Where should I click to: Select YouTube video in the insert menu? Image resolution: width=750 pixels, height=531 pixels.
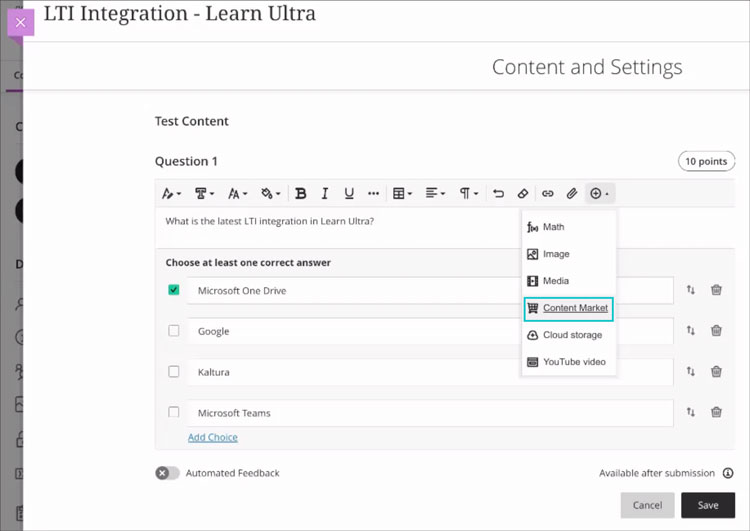point(573,362)
